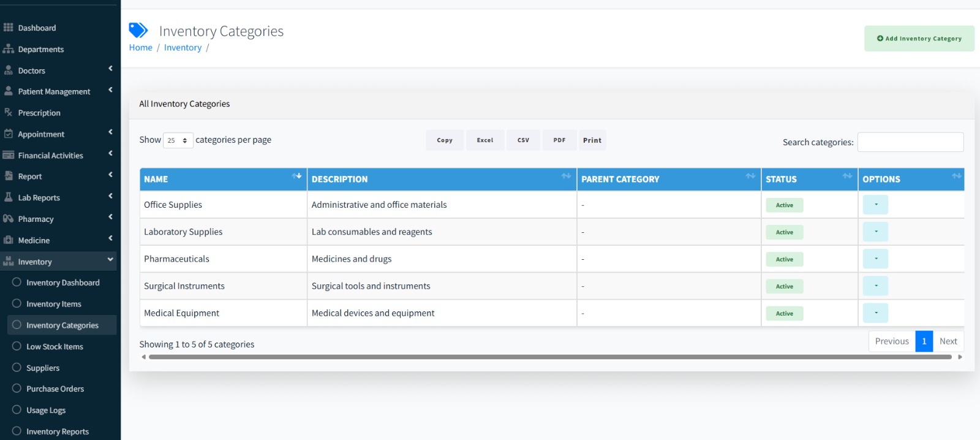
Task: Click the Medicine kit icon
Action: tap(8, 240)
